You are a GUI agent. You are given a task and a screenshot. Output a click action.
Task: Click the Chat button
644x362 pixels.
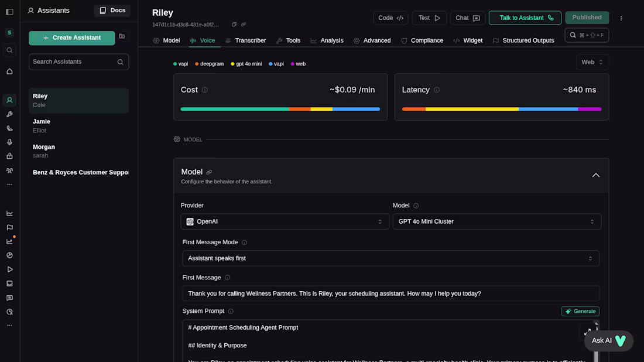[468, 18]
